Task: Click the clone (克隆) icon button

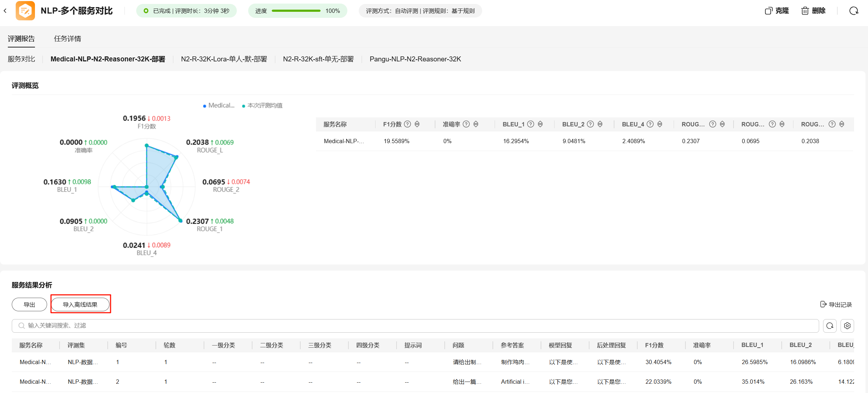Action: click(x=769, y=11)
